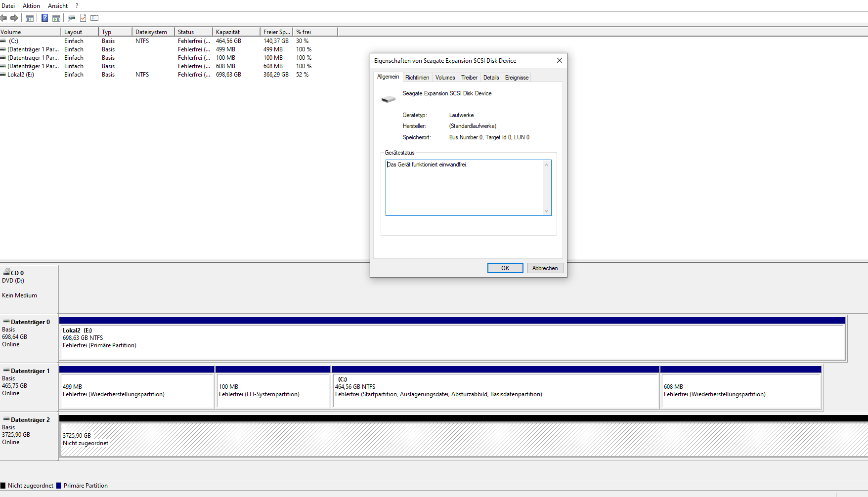Go back with the toolbar Back arrow

[3, 18]
